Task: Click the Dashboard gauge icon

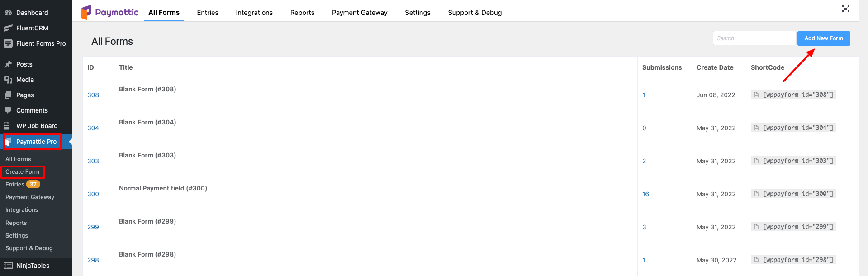Action: point(8,13)
